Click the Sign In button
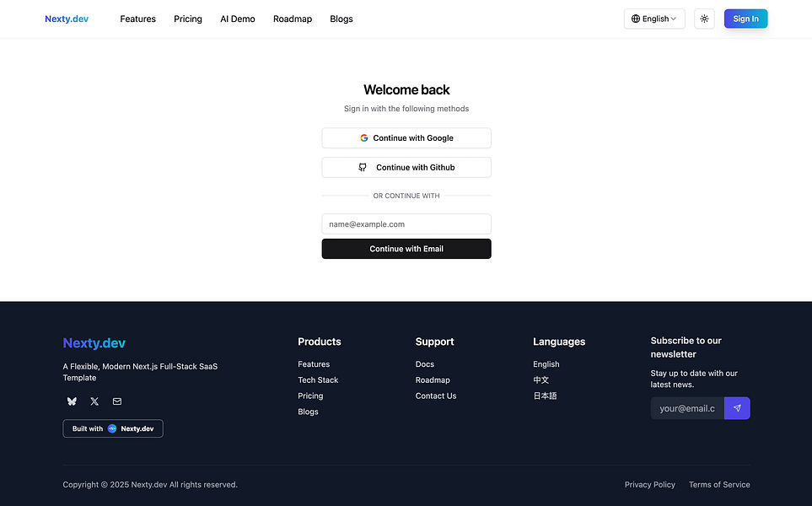The image size is (812, 506). coord(745,18)
